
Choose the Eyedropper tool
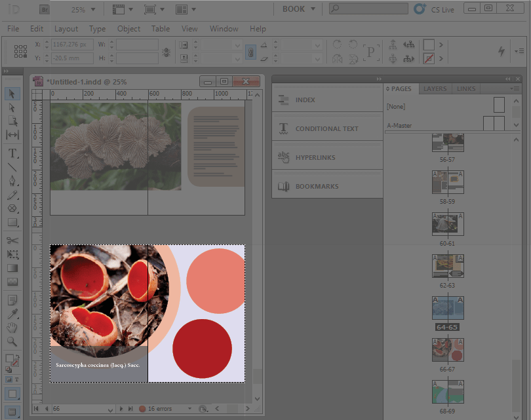click(x=12, y=314)
